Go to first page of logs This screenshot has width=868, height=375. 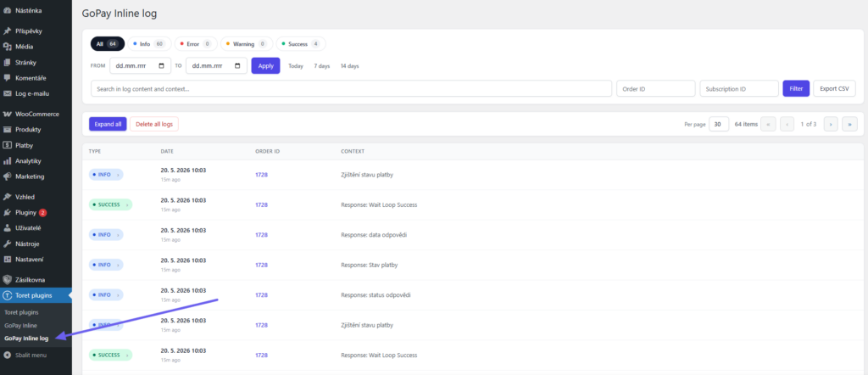tap(768, 124)
